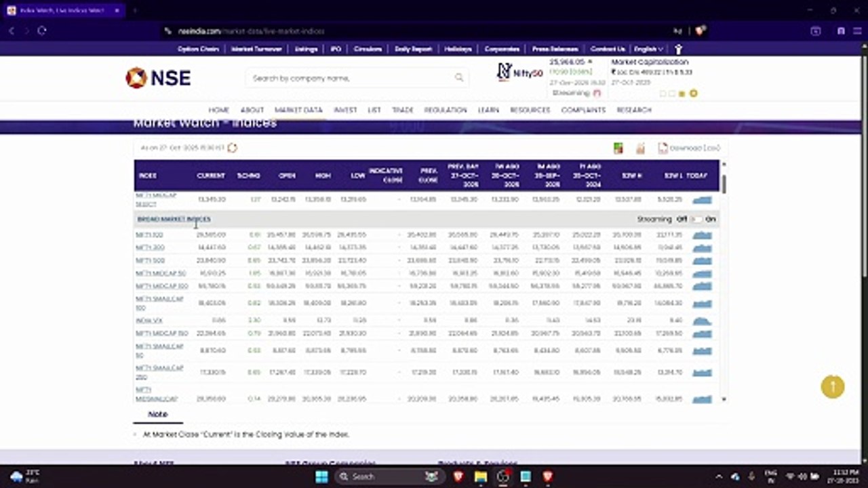The width and height of the screenshot is (868, 488).
Task: Go back using the browser back arrow
Action: [x=12, y=30]
